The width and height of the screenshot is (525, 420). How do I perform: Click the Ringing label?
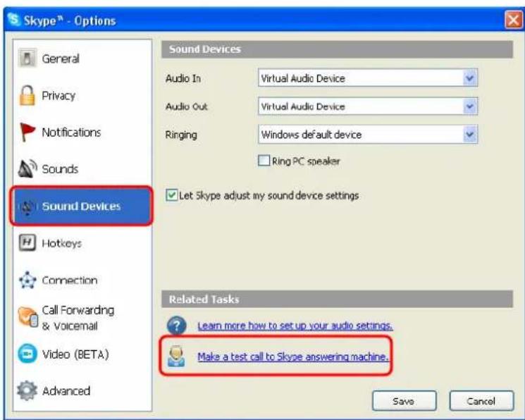(181, 135)
